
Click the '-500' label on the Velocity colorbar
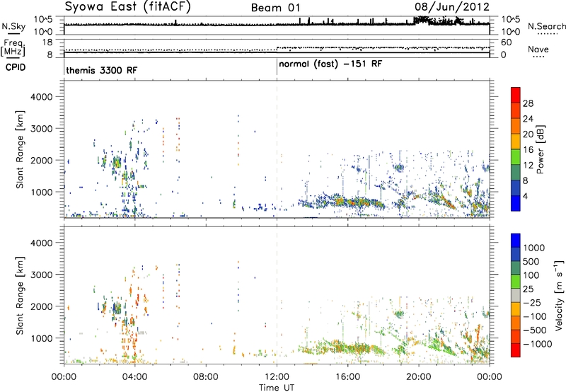pos(535,330)
